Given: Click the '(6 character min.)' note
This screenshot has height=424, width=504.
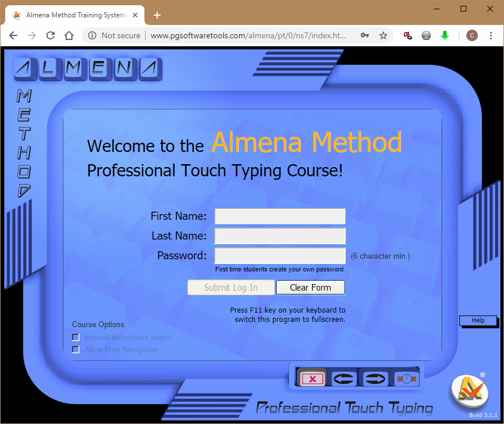Looking at the screenshot, I should click(x=380, y=256).
